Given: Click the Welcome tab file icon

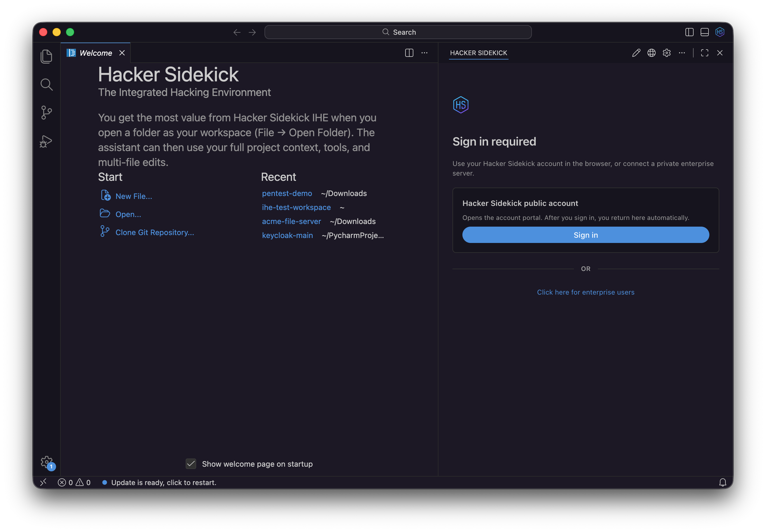Looking at the screenshot, I should point(71,53).
